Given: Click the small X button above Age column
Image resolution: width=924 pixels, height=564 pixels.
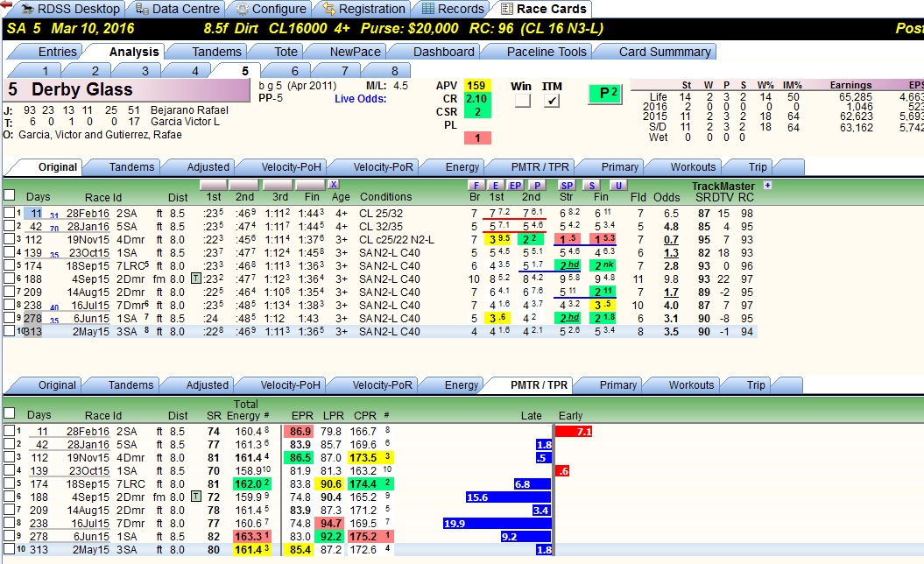Looking at the screenshot, I should pyautogui.click(x=334, y=185).
